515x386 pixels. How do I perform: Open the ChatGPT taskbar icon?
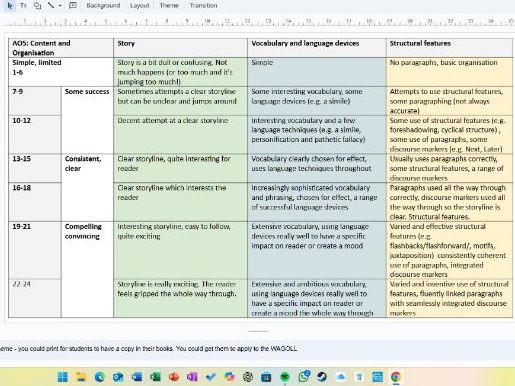pos(248,377)
